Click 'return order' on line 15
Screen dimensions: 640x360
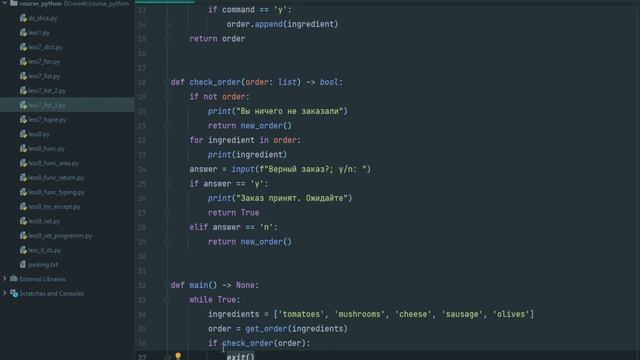(x=217, y=39)
